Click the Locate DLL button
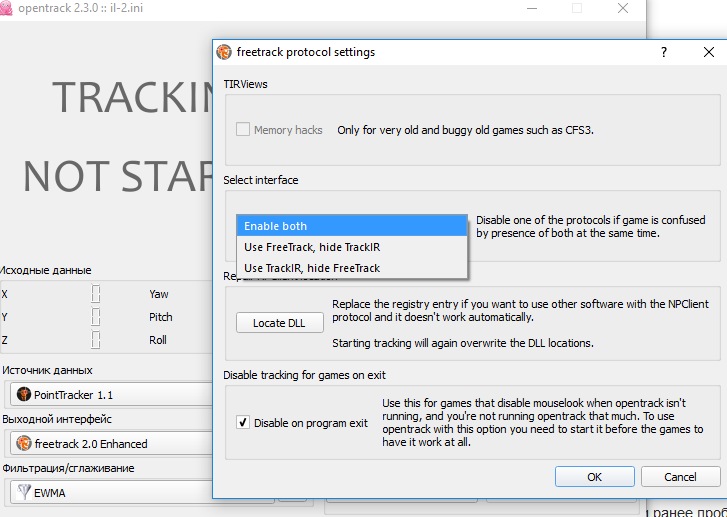Image resolution: width=727 pixels, height=517 pixels. 280,323
